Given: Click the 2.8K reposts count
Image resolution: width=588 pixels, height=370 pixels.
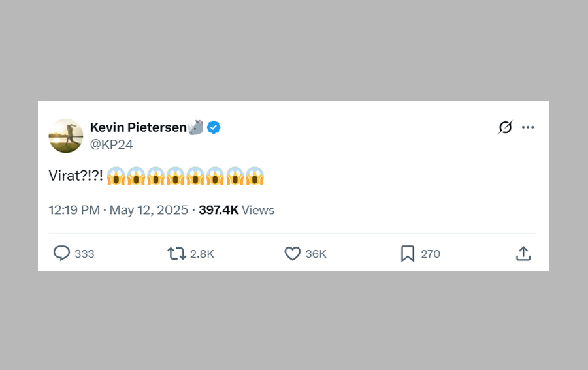Looking at the screenshot, I should point(202,254).
